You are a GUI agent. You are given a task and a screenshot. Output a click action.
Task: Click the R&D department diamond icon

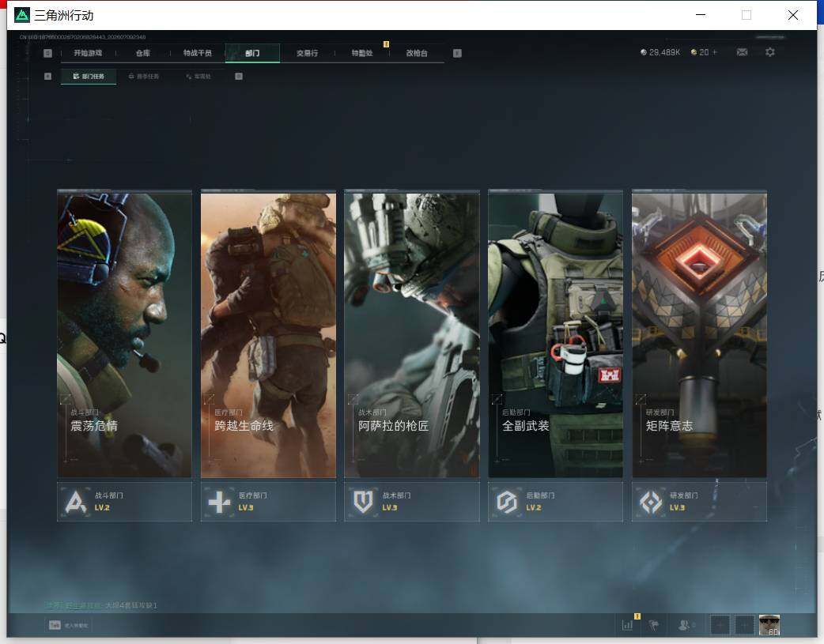coord(651,503)
